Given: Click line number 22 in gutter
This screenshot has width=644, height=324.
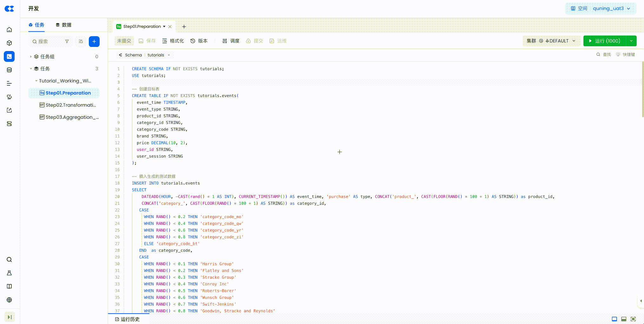Looking at the screenshot, I should [117, 210].
